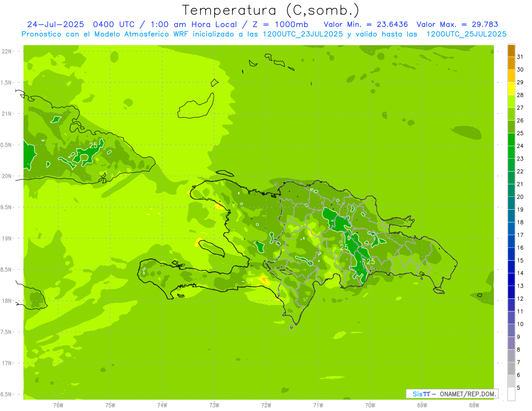Pick the dark blue legend swatch between 13 and 14

point(511,279)
